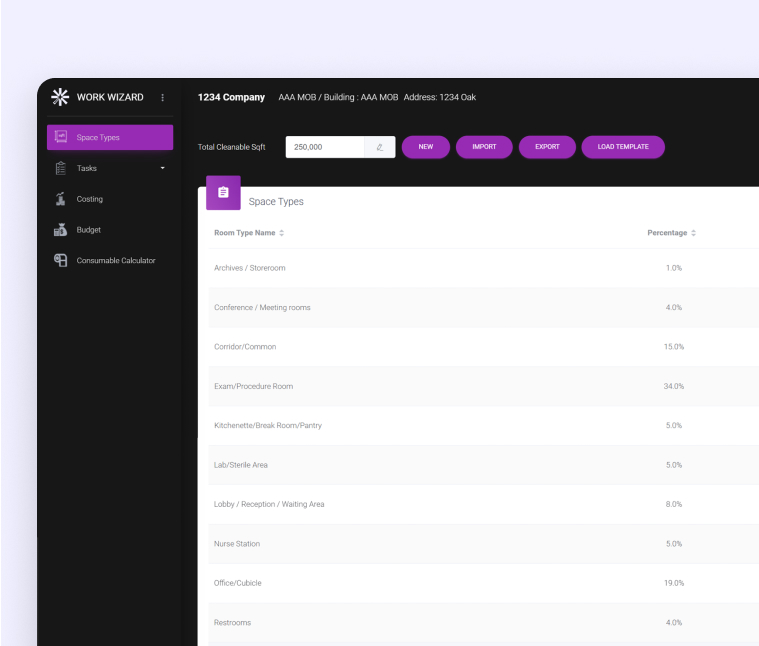Click the 1.0% Archives percentage

[674, 268]
